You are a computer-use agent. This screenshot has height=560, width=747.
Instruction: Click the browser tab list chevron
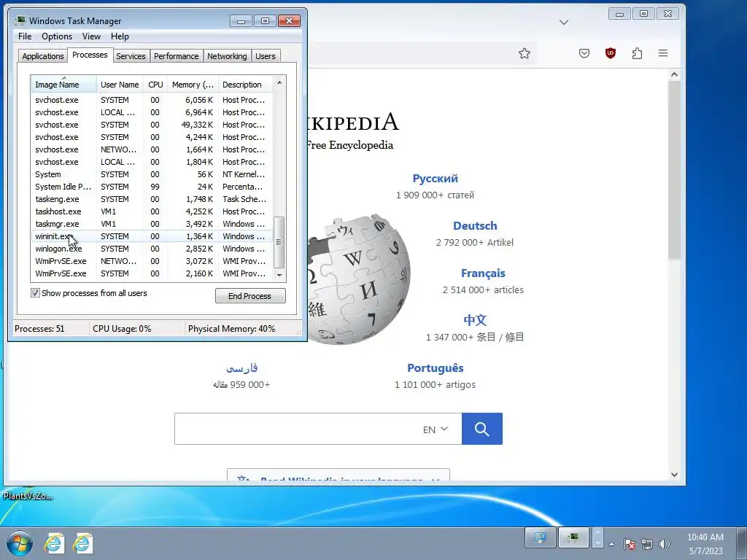coord(564,23)
